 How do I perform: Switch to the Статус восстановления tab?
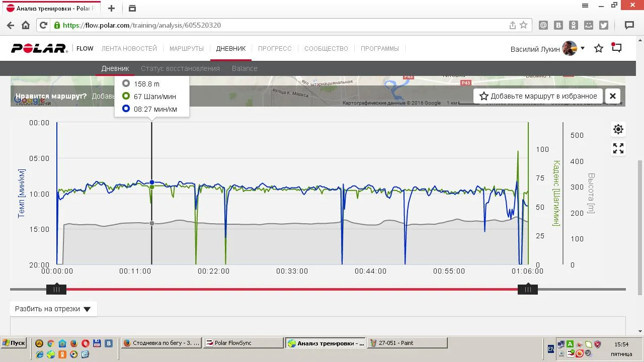pyautogui.click(x=180, y=68)
